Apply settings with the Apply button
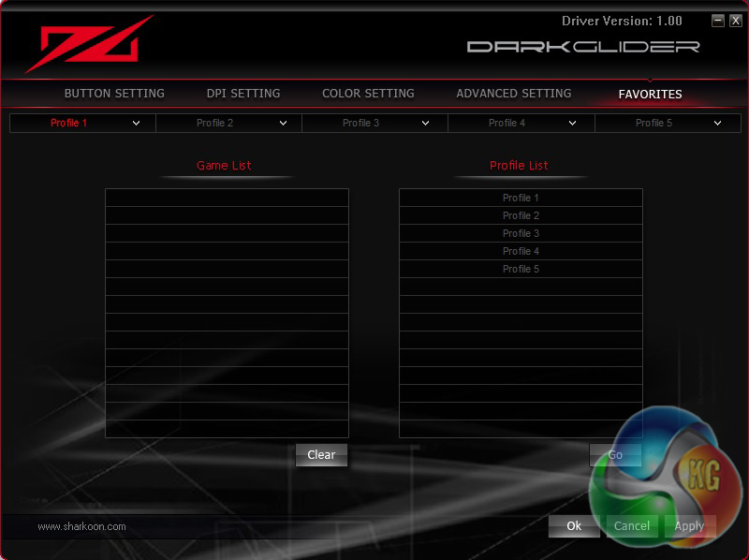This screenshot has height=560, width=749. 690,526
